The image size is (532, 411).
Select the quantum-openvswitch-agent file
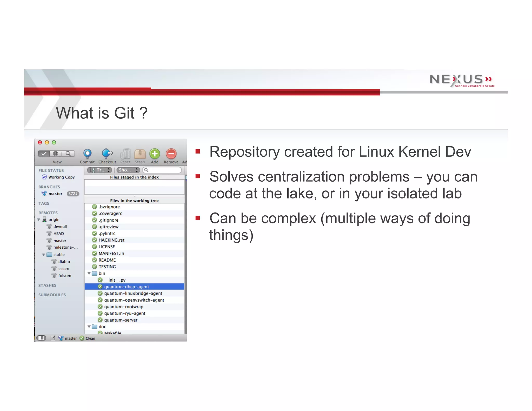click(134, 300)
